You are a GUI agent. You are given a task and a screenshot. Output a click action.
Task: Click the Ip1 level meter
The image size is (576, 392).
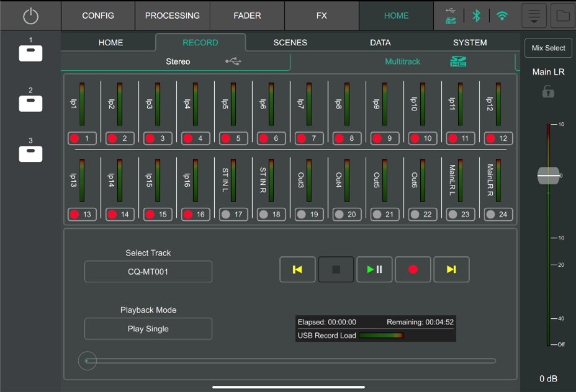[81, 104]
